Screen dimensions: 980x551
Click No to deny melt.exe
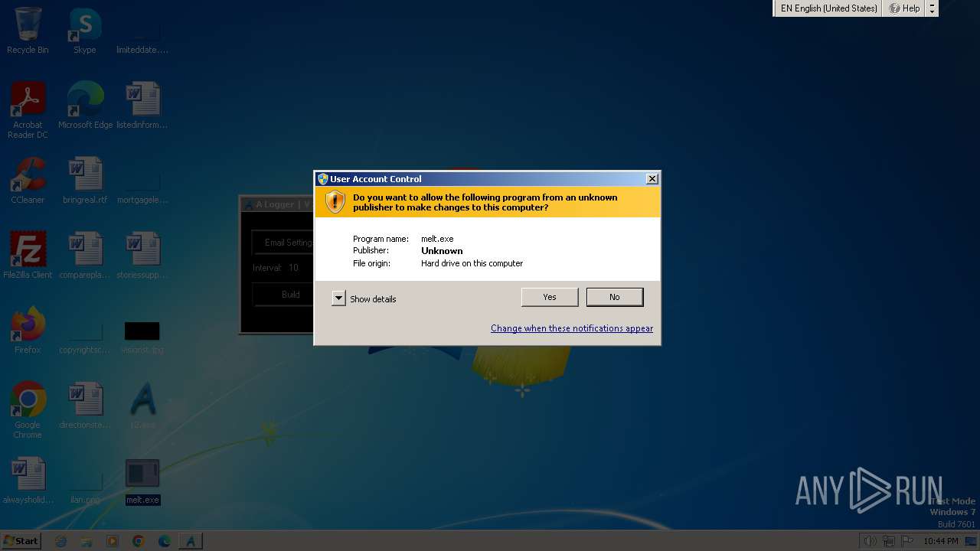[x=615, y=297]
